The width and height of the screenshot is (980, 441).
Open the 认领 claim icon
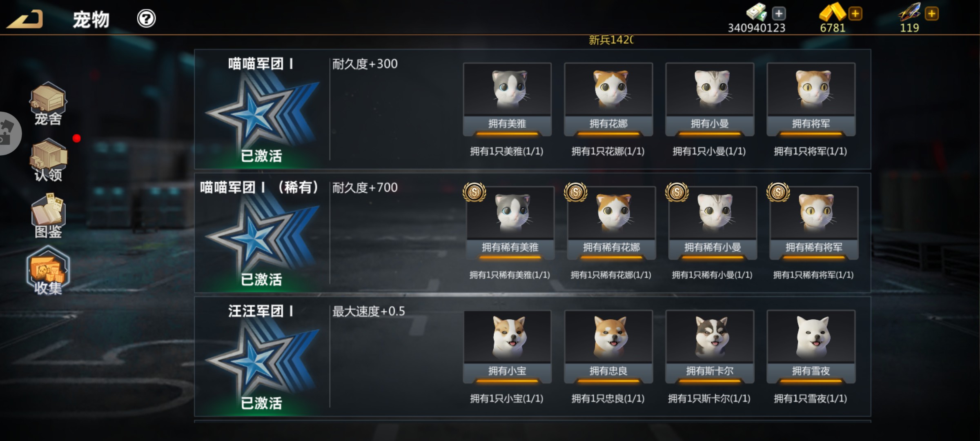point(48,160)
